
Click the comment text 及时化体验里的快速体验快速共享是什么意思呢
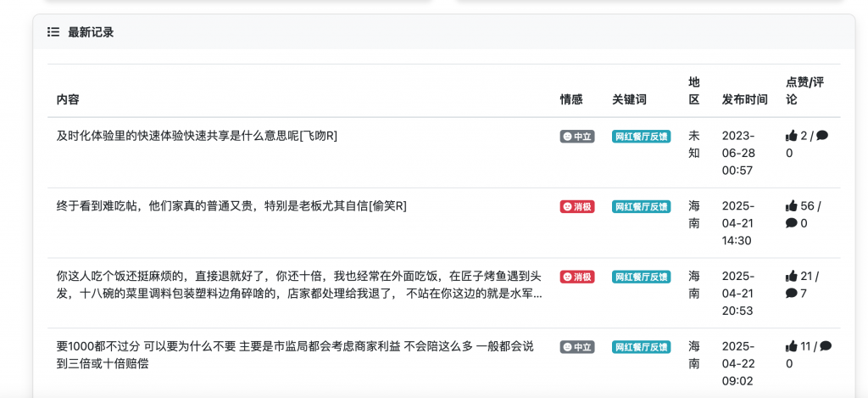(178, 136)
